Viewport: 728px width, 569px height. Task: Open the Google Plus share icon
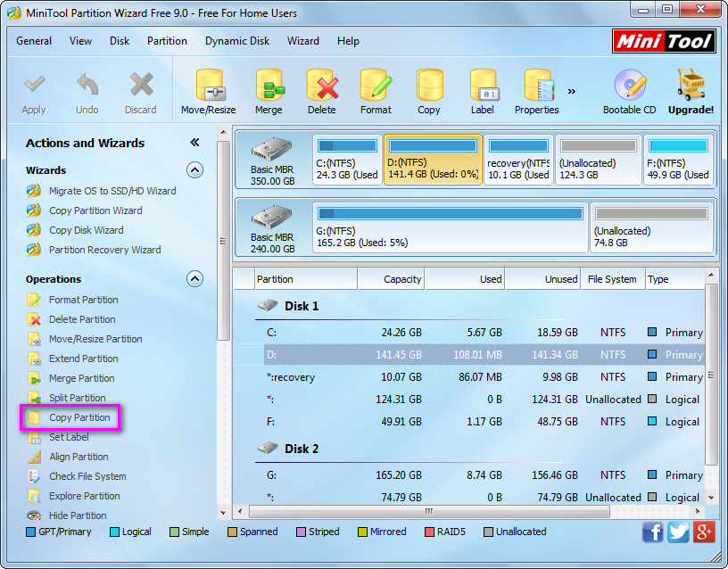(704, 532)
